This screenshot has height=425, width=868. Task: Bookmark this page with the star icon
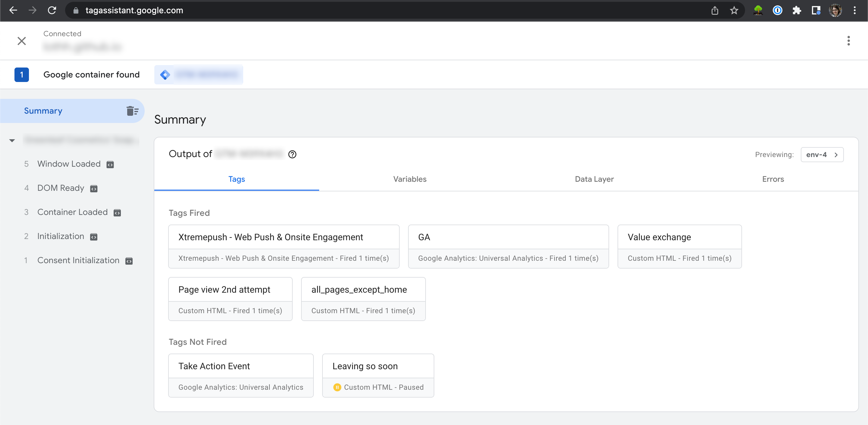pos(734,11)
